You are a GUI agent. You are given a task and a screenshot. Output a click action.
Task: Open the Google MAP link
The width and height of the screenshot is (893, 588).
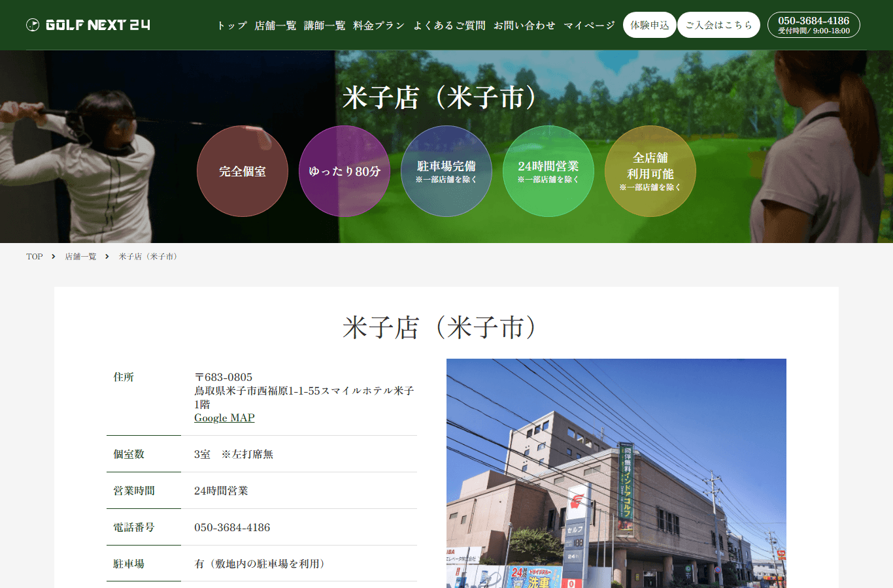pos(224,418)
